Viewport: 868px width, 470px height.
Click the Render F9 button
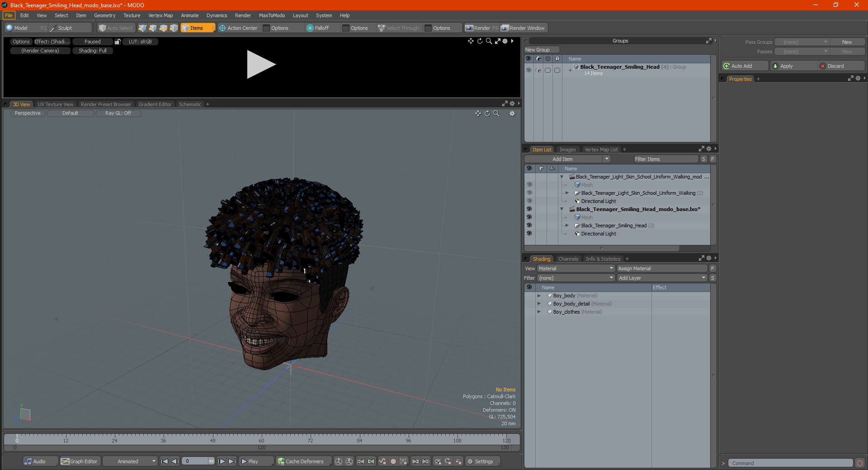(481, 28)
